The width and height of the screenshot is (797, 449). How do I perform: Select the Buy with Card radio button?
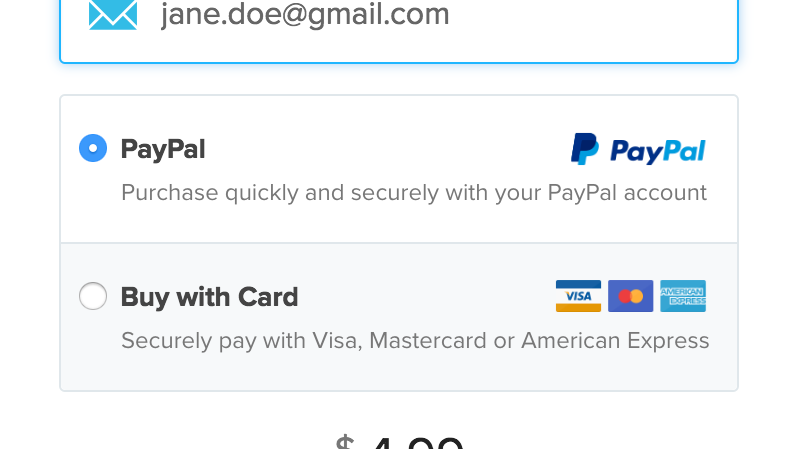tap(93, 296)
